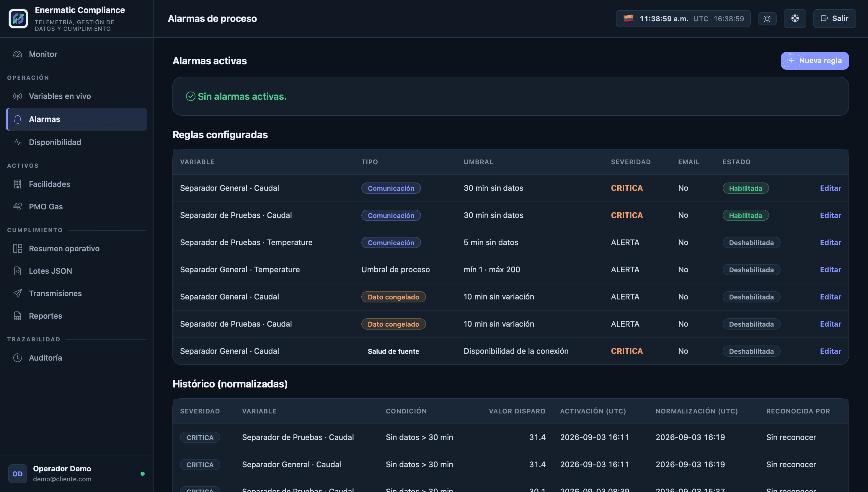The width and height of the screenshot is (868, 492).
Task: Click Habilitada badge for Separador General Caudal
Action: pos(745,188)
